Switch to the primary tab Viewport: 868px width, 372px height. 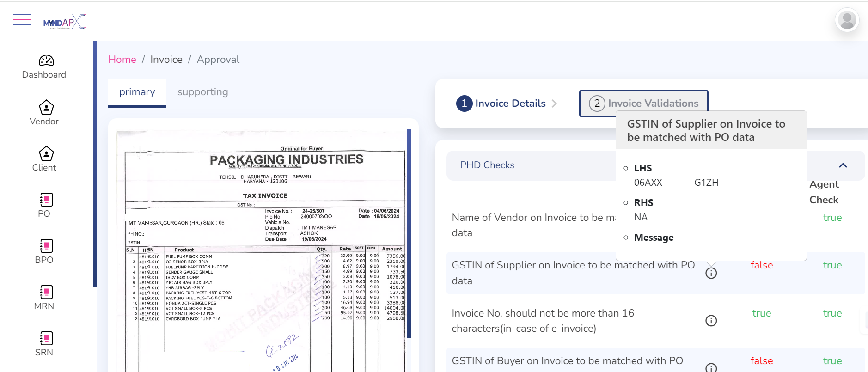[137, 92]
